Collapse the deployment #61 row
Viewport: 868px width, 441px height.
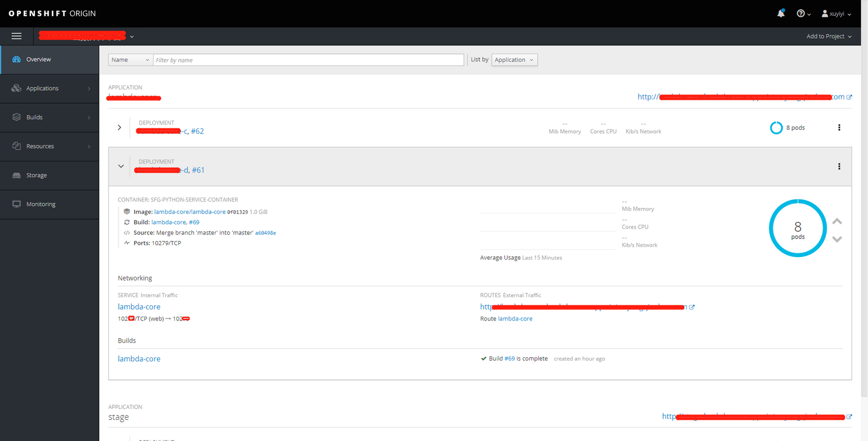click(x=121, y=166)
